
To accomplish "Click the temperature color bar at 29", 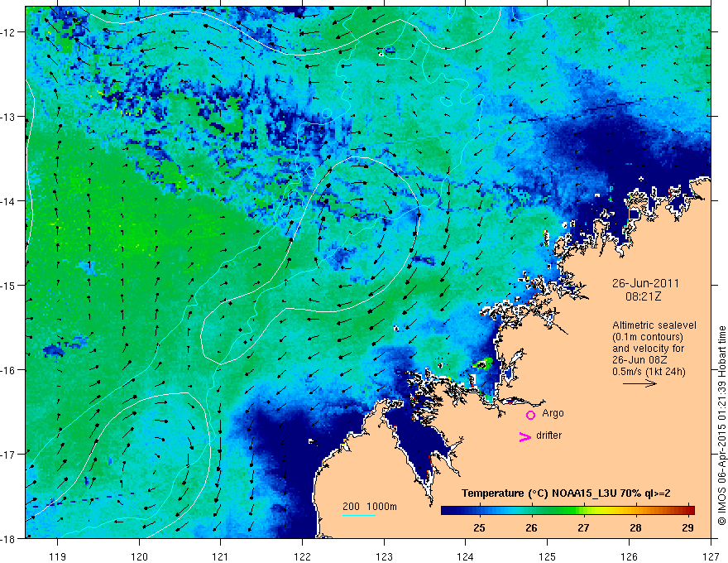I will 687,510.
